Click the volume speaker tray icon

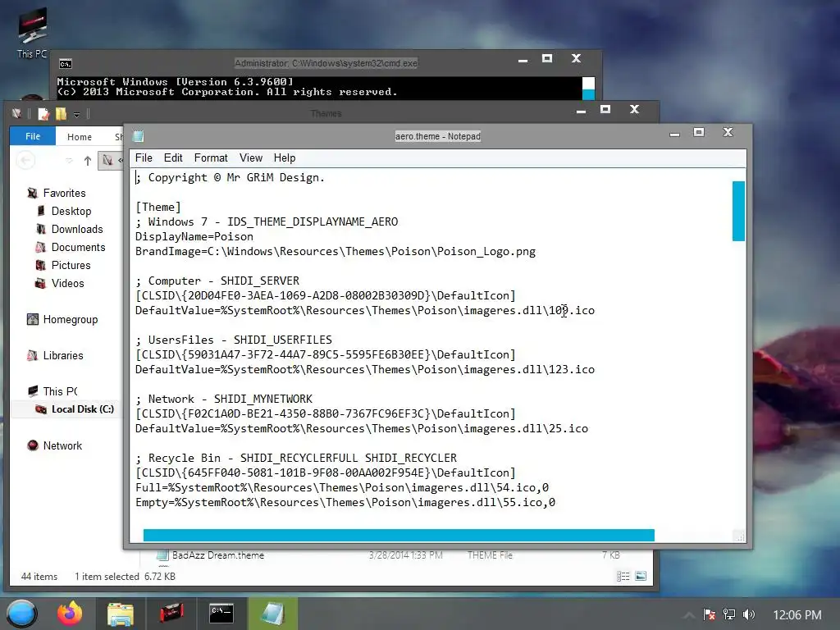748,614
